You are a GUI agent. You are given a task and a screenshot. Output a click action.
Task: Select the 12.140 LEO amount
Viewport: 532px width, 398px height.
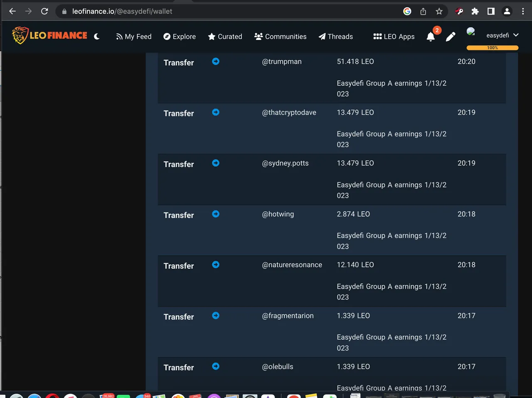point(355,265)
